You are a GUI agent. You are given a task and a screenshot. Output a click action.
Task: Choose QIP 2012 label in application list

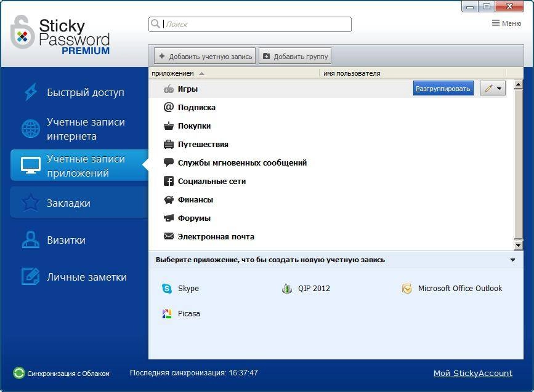314,289
